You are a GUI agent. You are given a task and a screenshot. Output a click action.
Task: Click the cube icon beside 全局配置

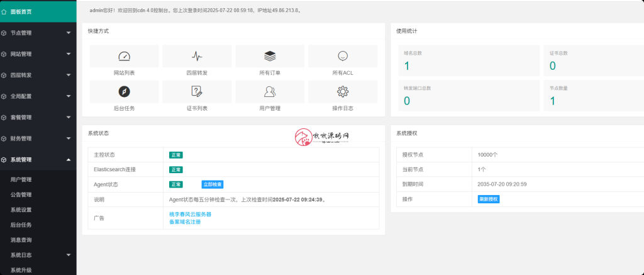pos(4,96)
